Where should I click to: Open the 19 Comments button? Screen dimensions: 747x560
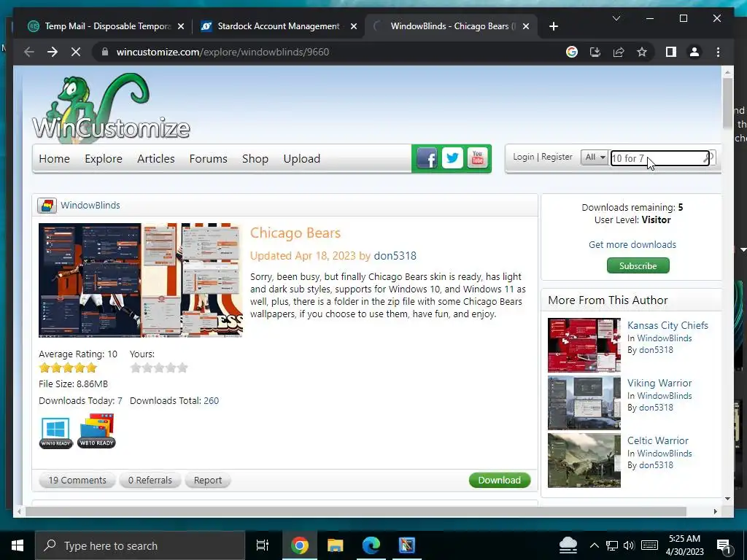click(x=77, y=480)
